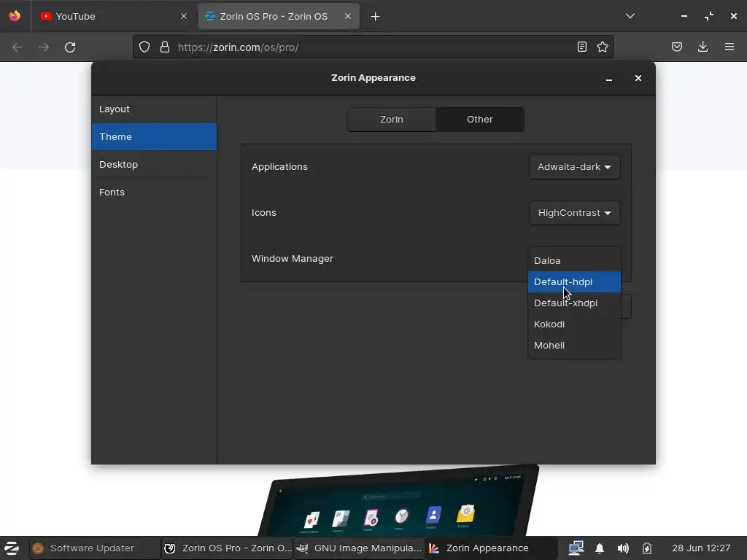Image resolution: width=747 pixels, height=560 pixels.
Task: Select Fonts in the sidebar
Action: 154,192
